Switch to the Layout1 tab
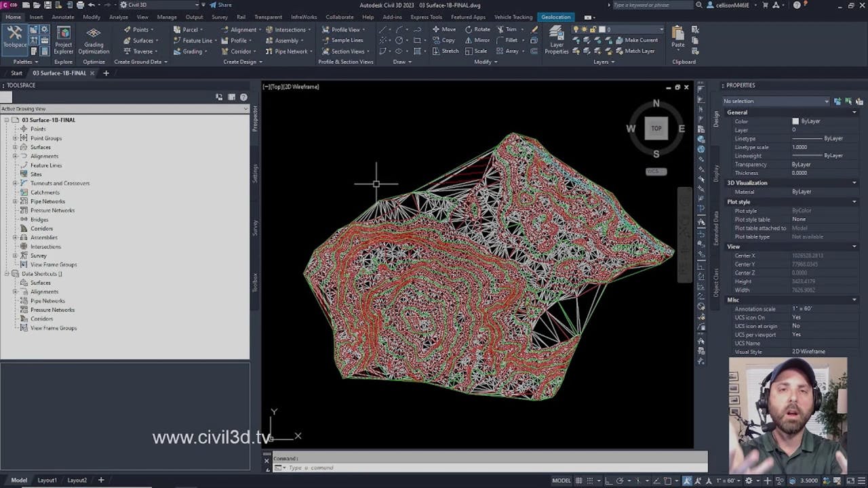The height and width of the screenshot is (488, 868). tap(47, 480)
